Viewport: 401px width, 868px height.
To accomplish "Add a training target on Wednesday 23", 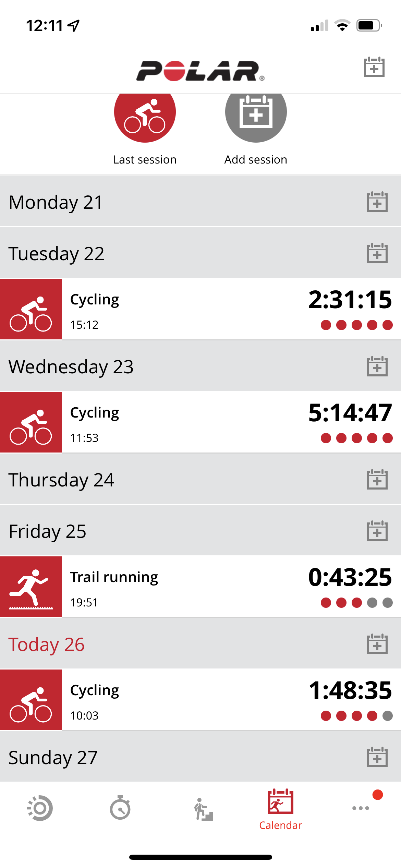I will point(377,366).
